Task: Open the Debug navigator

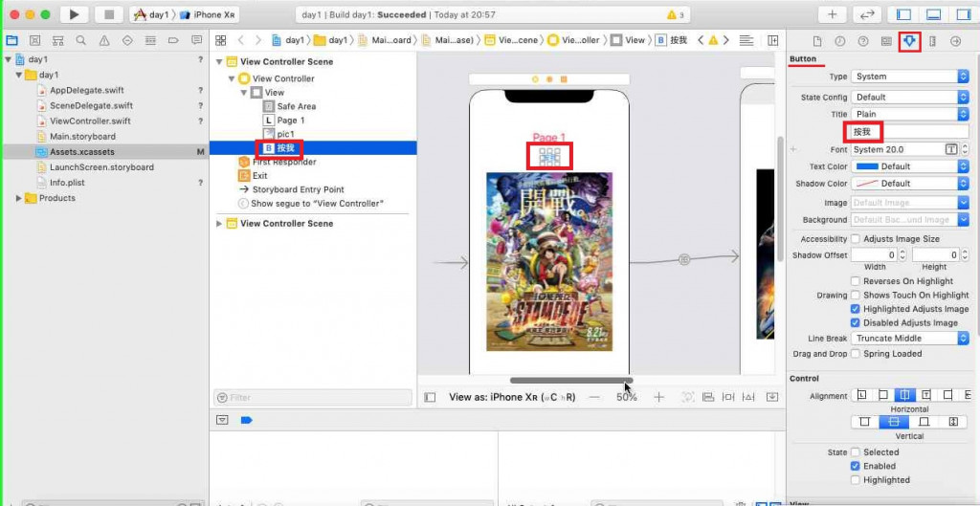Action: (150, 40)
